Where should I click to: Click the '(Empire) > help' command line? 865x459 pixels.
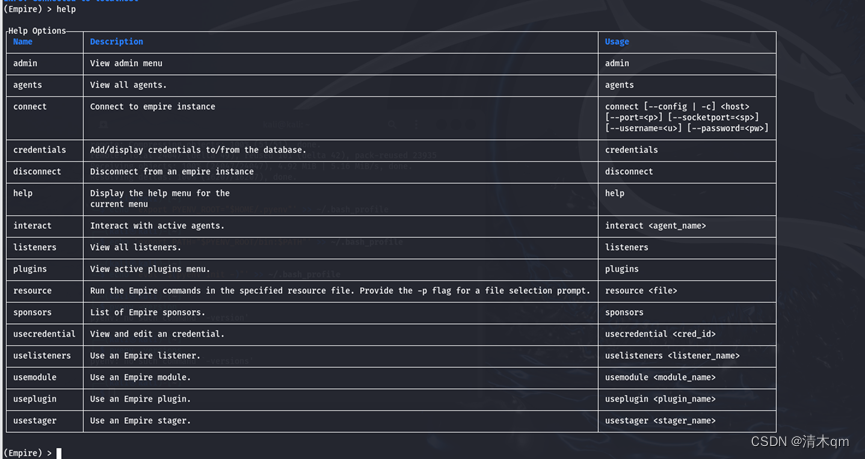pos(40,9)
